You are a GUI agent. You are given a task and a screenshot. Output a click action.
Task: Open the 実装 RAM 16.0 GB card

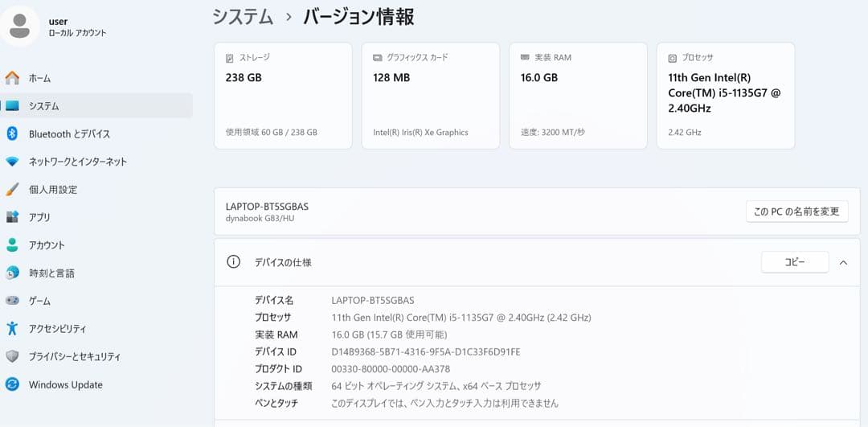(x=578, y=96)
